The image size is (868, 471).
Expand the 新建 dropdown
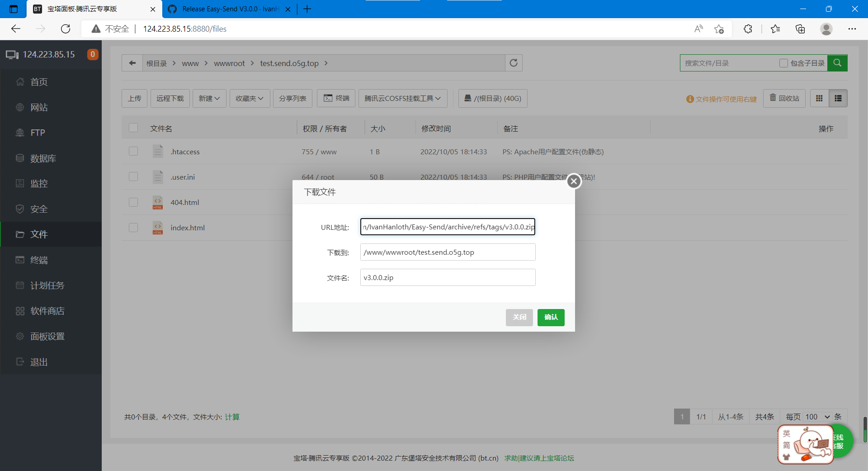pos(209,98)
